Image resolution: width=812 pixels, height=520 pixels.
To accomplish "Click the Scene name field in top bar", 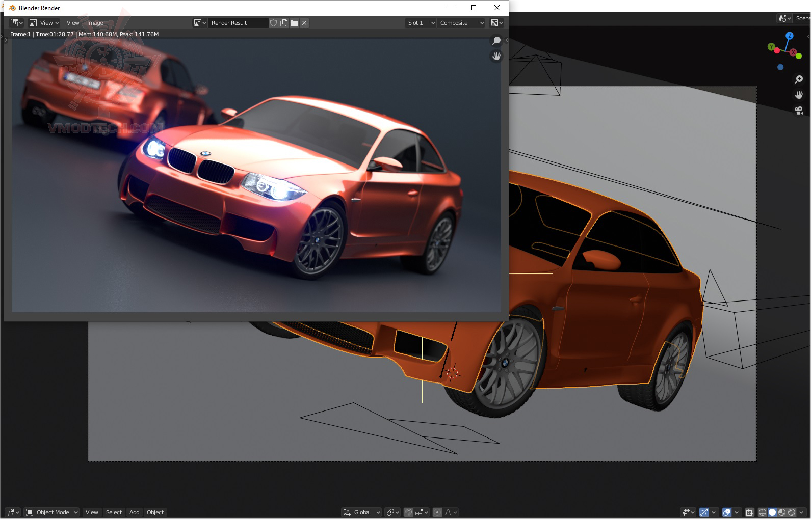I will 803,18.
